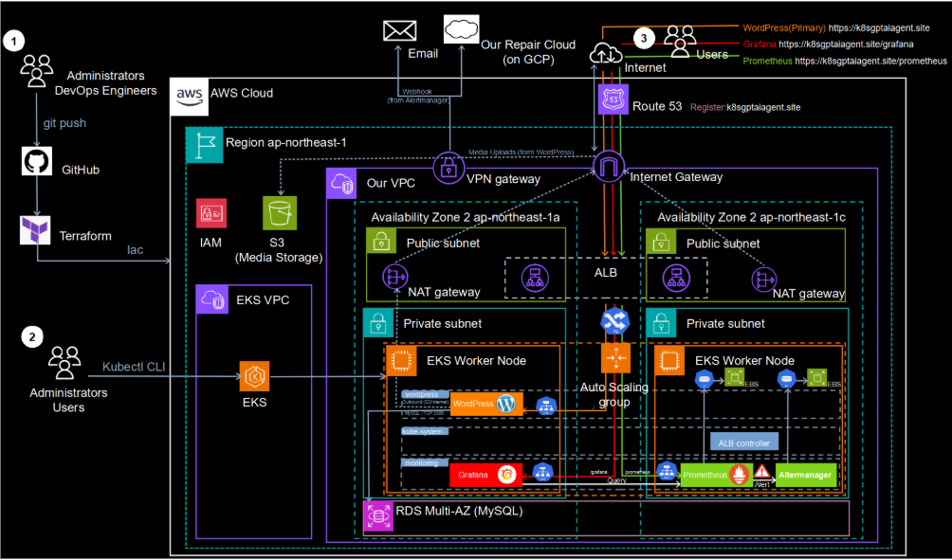952x560 pixels.
Task: Click the ALB controller box
Action: [745, 443]
